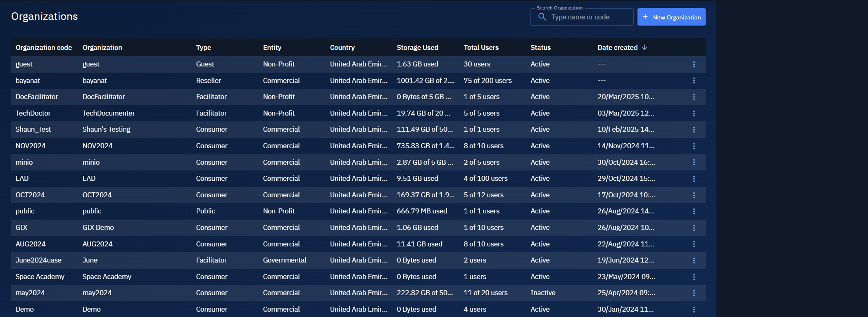Click the Type column header
868x317 pixels.
[x=203, y=47]
